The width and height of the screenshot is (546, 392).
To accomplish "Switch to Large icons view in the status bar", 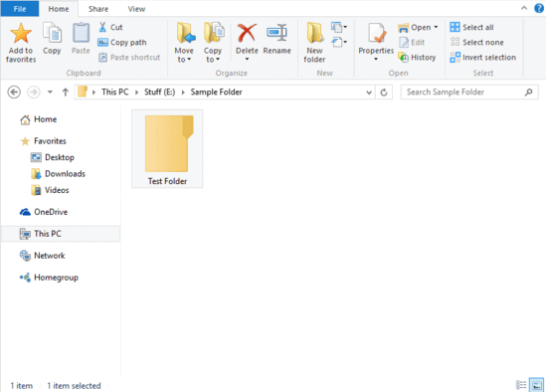I will click(x=537, y=385).
